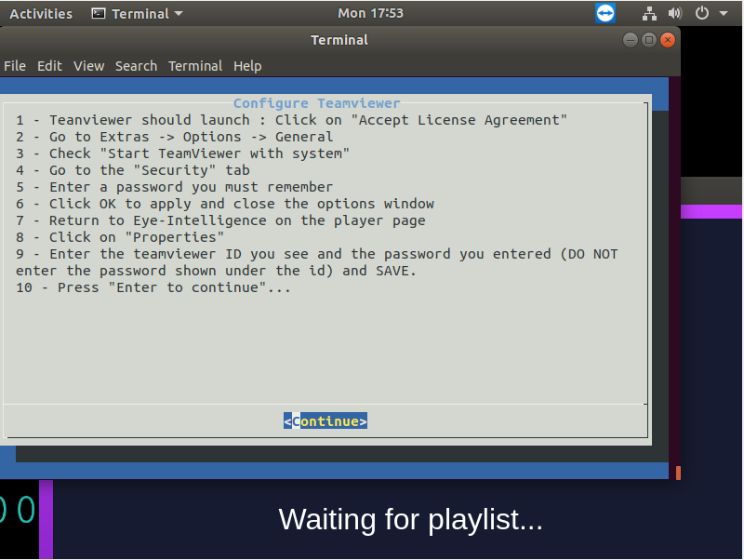Click the "Accept License Agreement" instruction line
The image size is (744, 560).
[x=291, y=120]
